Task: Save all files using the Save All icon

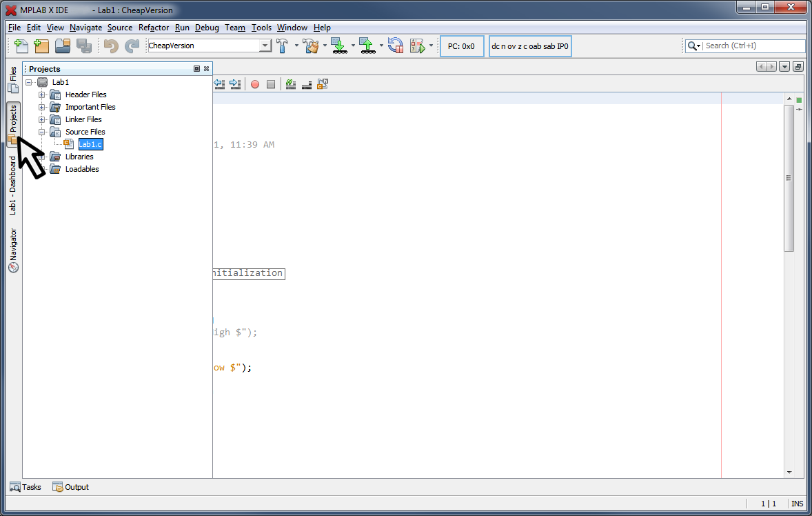Action: [84, 46]
